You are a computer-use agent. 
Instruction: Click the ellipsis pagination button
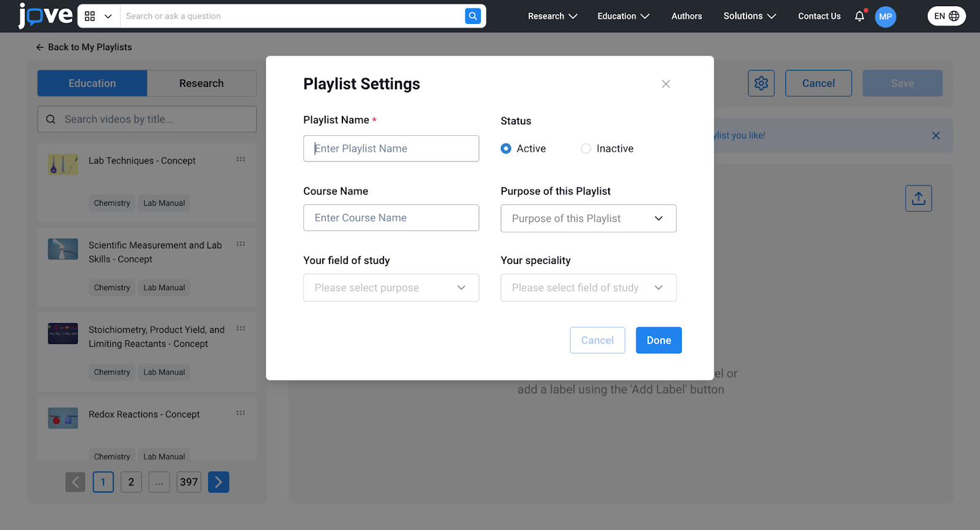(x=159, y=482)
